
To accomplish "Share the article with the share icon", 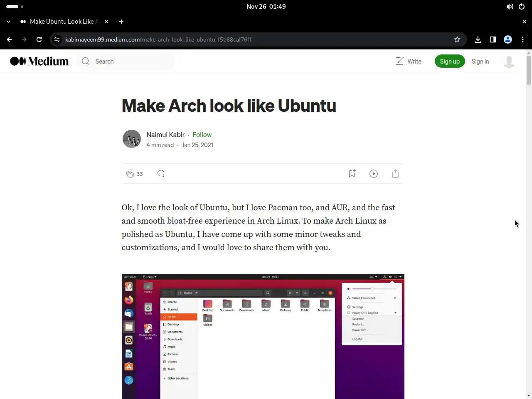I will 395,174.
